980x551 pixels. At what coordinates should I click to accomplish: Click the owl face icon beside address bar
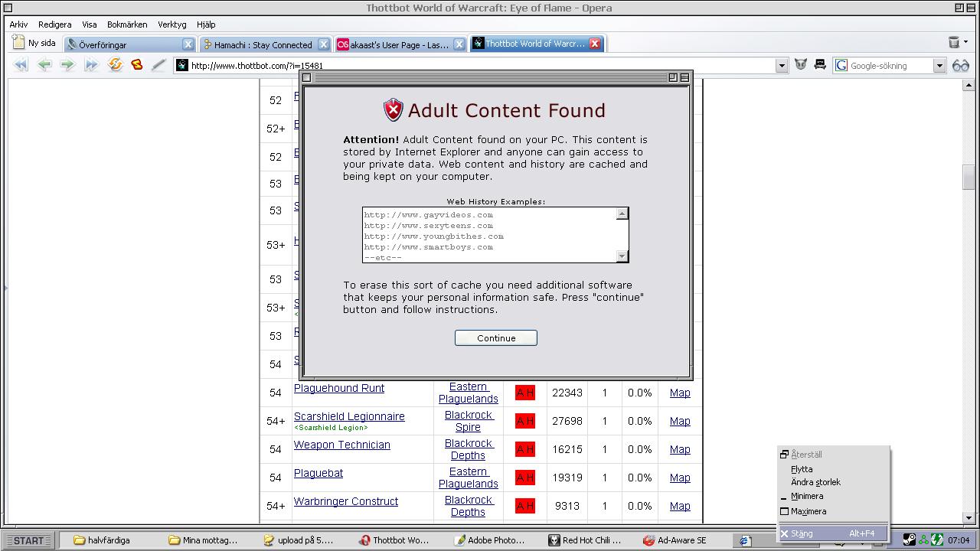pos(801,65)
